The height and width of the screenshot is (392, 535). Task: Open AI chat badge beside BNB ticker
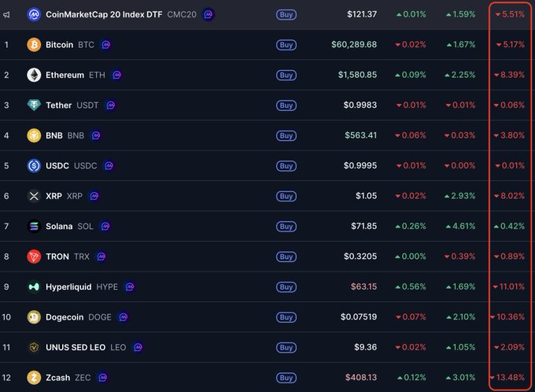point(96,135)
